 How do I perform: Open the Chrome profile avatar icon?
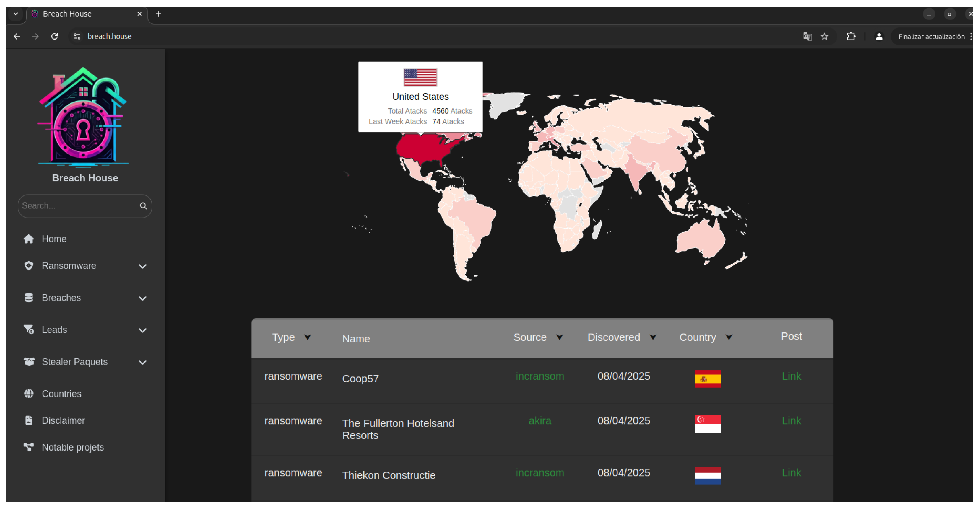[x=878, y=37]
